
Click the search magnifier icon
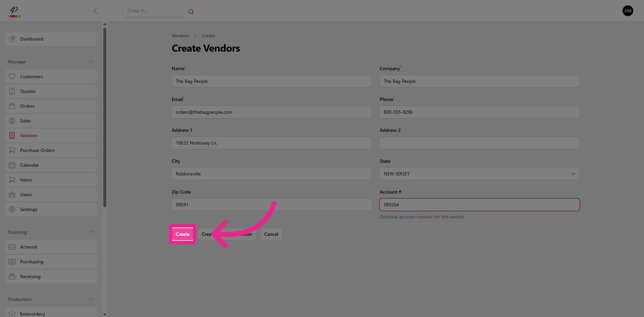pos(191,11)
